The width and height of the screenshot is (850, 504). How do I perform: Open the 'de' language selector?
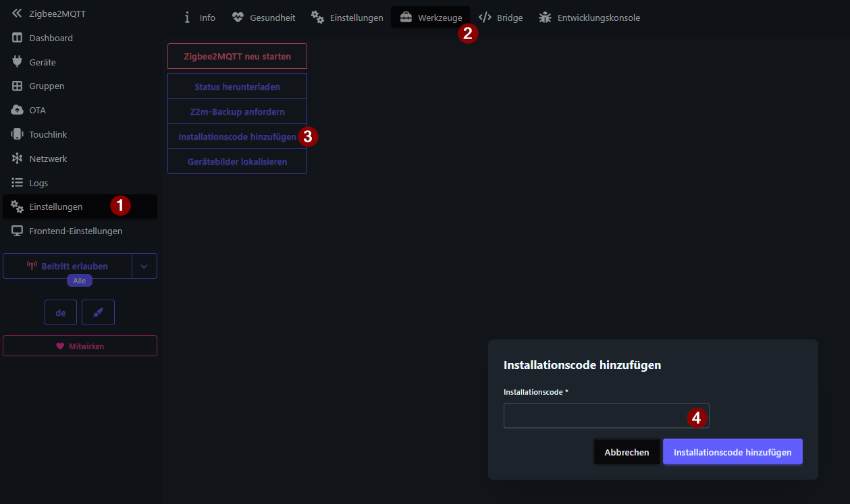pyautogui.click(x=61, y=312)
